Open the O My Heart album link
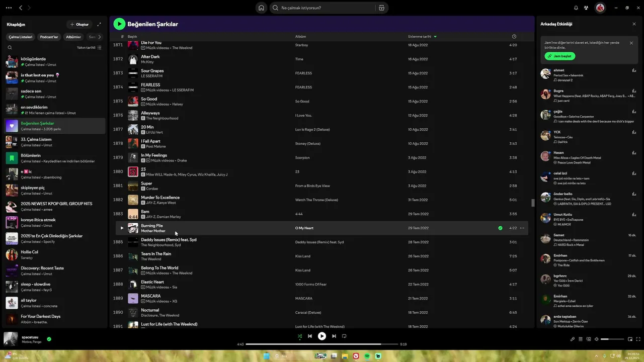The width and height of the screenshot is (644, 362). (304, 228)
